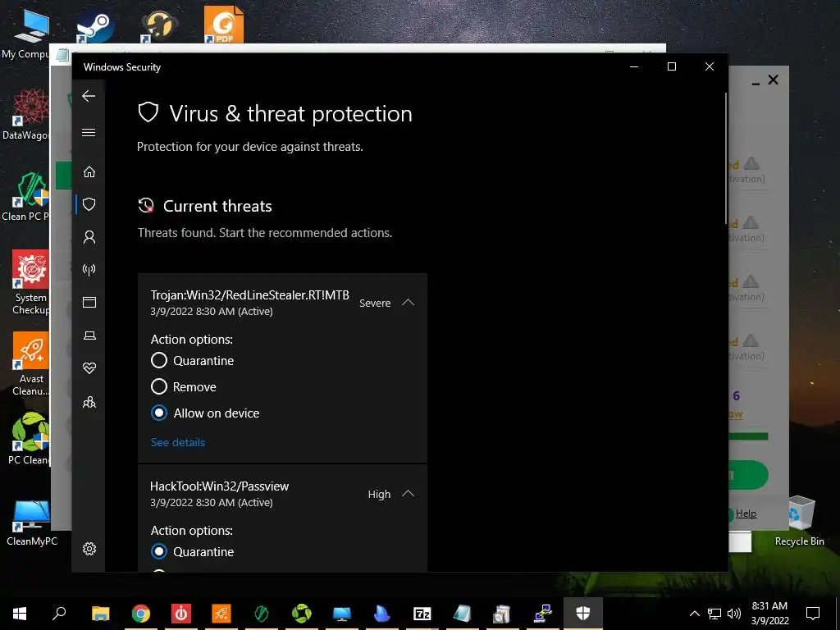Minimize the background cleaner window
Image resolution: width=840 pixels, height=630 pixels.
click(x=756, y=84)
